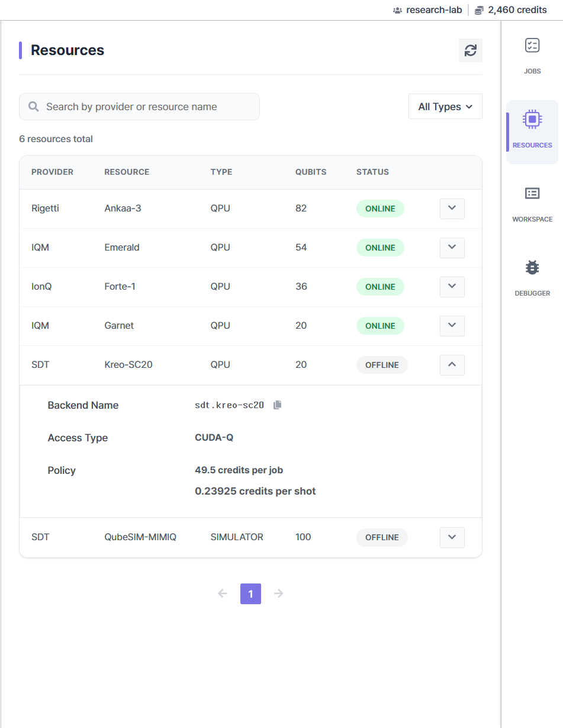Open the Debugger bug icon
Viewport: 563px width, 728px height.
532,268
